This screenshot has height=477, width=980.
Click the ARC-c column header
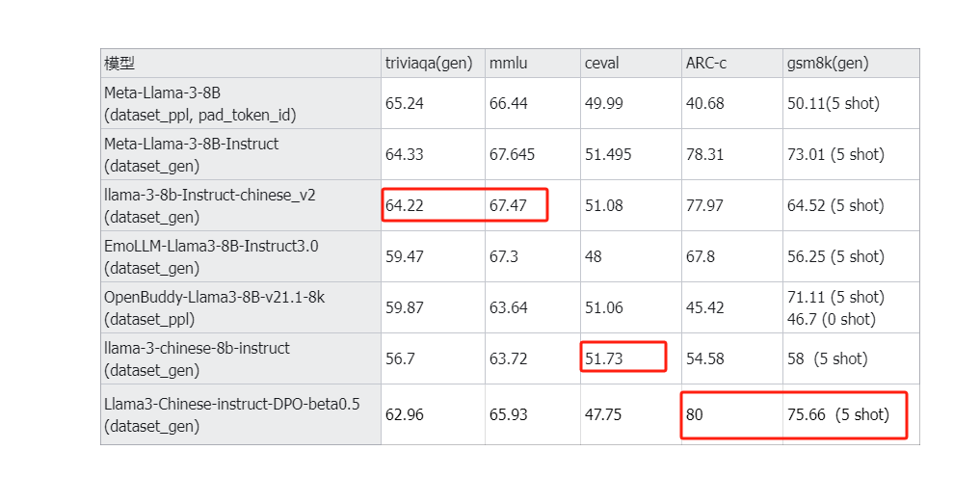click(732, 64)
